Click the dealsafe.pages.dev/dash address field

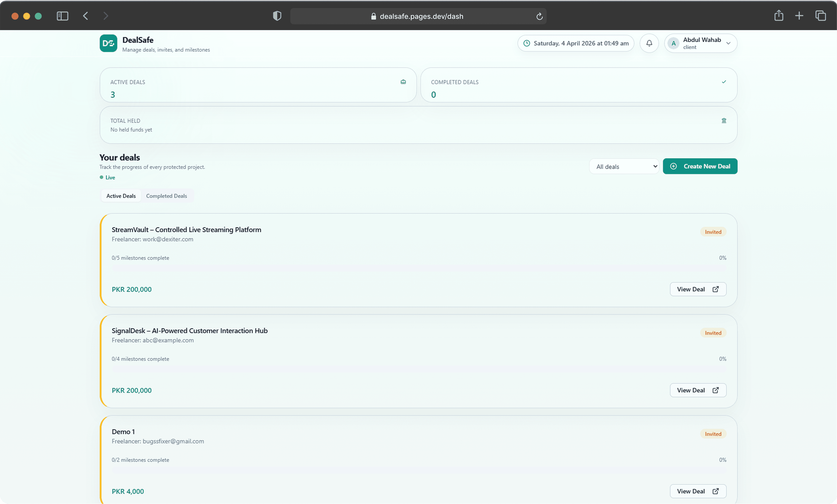418,16
